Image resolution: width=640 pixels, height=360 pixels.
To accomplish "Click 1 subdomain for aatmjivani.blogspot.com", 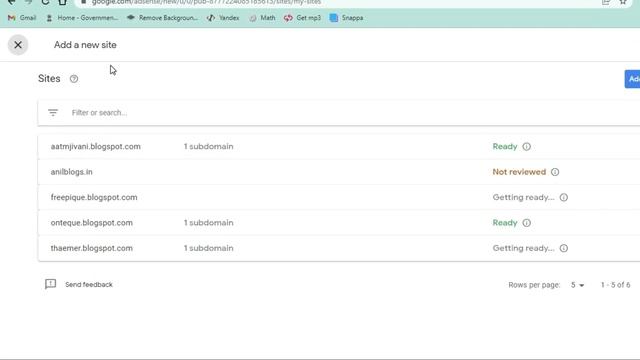I will click(209, 147).
